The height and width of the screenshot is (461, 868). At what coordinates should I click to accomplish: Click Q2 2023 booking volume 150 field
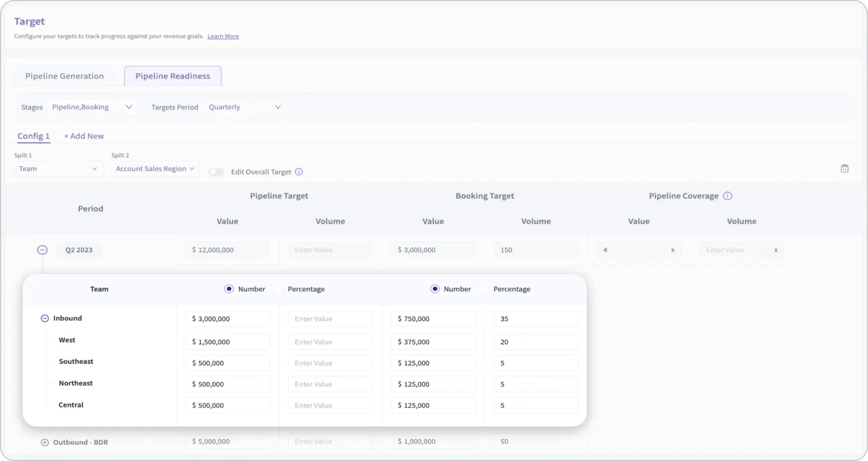pos(536,250)
